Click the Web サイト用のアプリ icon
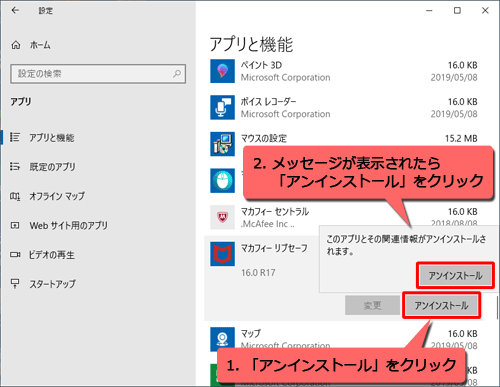Screen dimensions: 500x387 pos(15,225)
